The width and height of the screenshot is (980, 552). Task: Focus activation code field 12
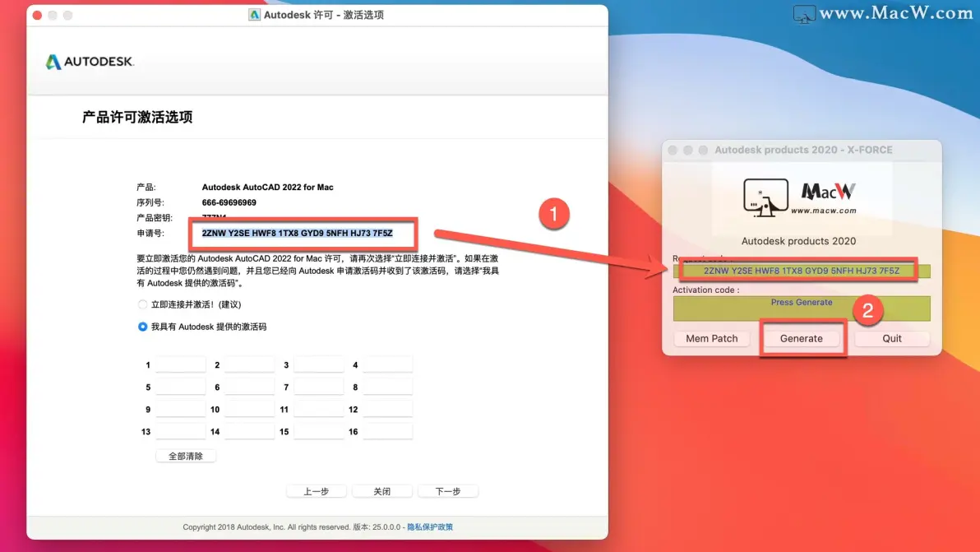point(387,410)
